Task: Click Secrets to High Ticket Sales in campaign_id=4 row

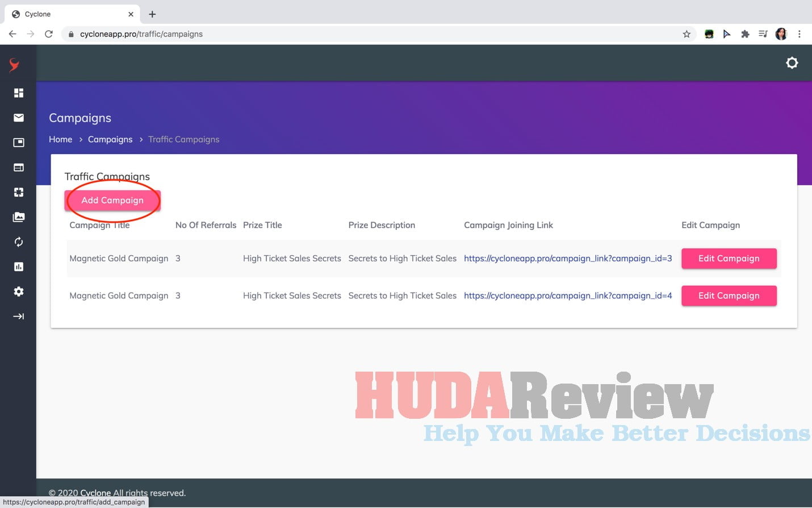Action: [403, 296]
